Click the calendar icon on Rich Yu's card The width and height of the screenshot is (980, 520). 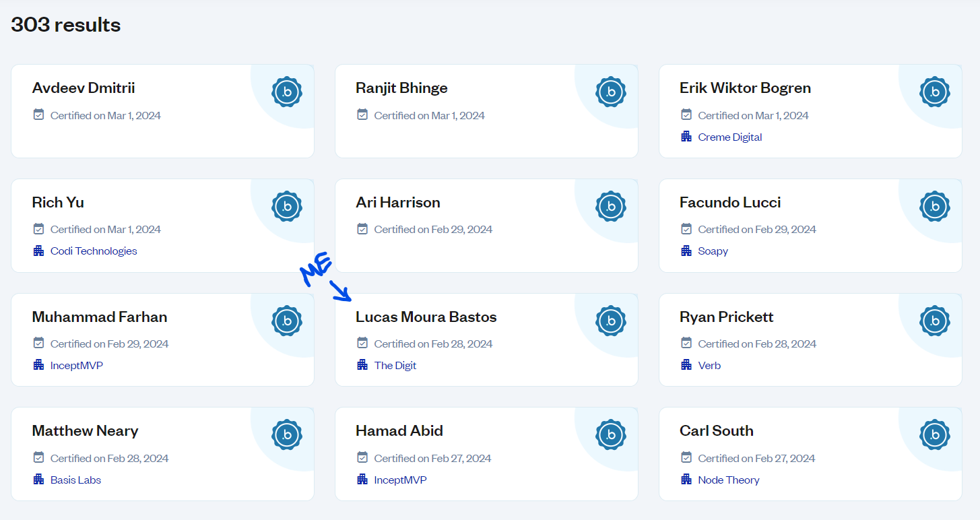click(38, 229)
